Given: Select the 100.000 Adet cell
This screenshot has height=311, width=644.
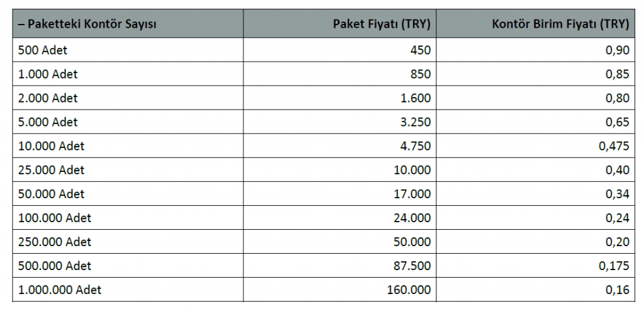Looking at the screenshot, I should click(128, 218).
